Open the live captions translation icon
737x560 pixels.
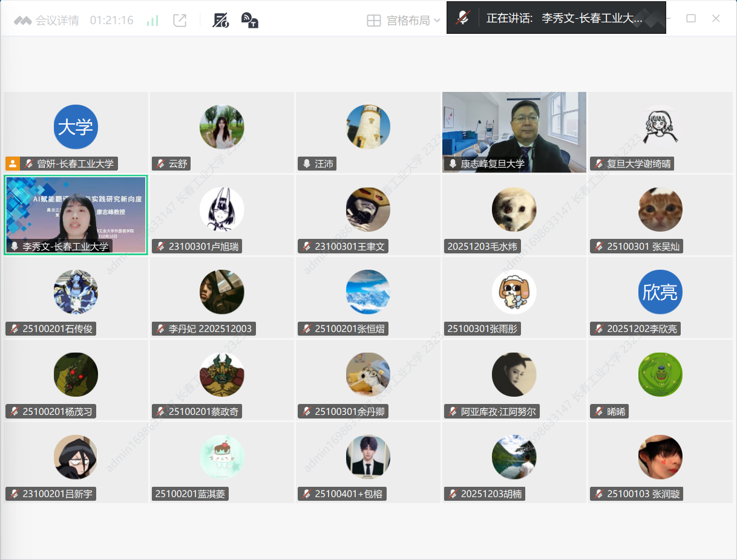pyautogui.click(x=249, y=21)
